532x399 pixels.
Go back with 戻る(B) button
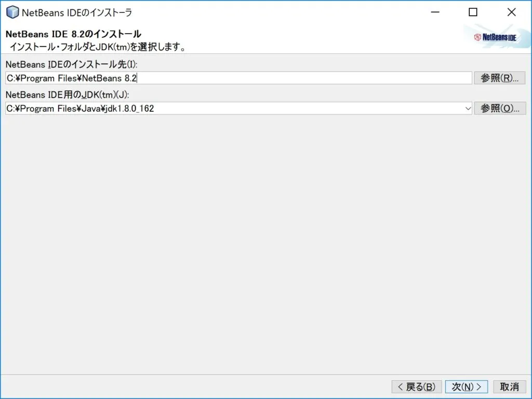click(x=417, y=387)
